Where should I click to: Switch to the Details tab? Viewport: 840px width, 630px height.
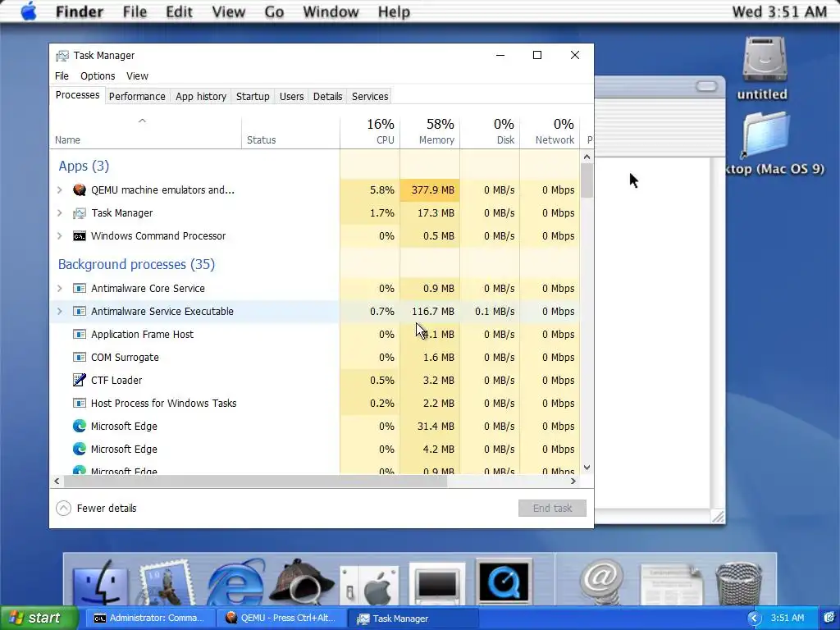(x=327, y=97)
